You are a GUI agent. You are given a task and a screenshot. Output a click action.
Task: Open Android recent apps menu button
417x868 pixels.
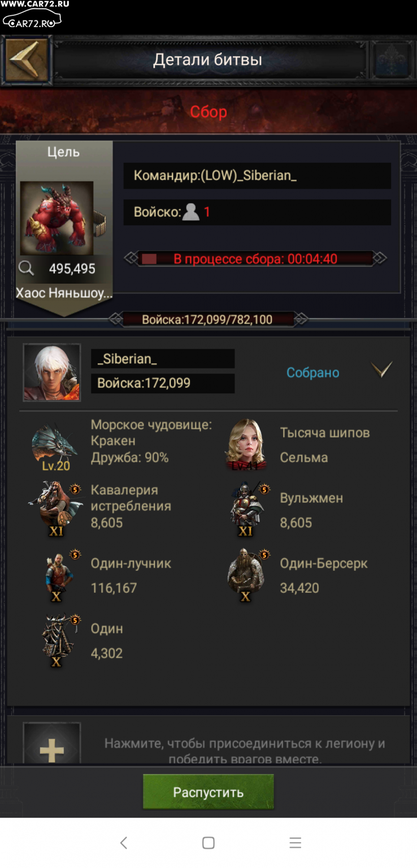(x=295, y=843)
